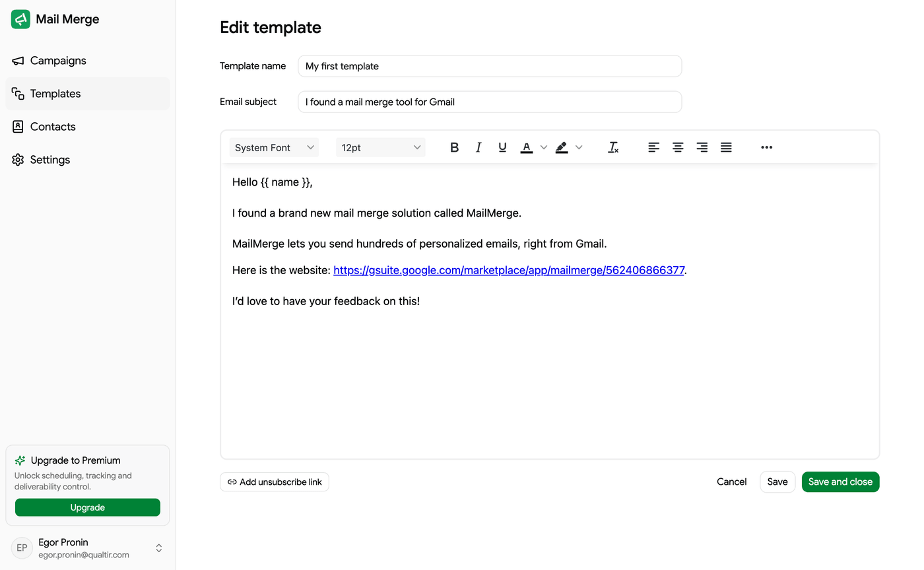Click the Edit template heading
The height and width of the screenshot is (570, 924).
(271, 28)
